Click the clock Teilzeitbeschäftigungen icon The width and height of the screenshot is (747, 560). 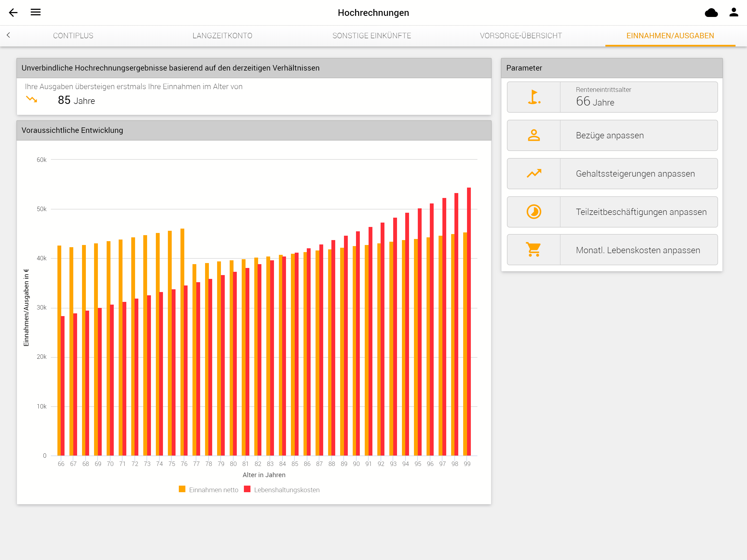(x=534, y=212)
